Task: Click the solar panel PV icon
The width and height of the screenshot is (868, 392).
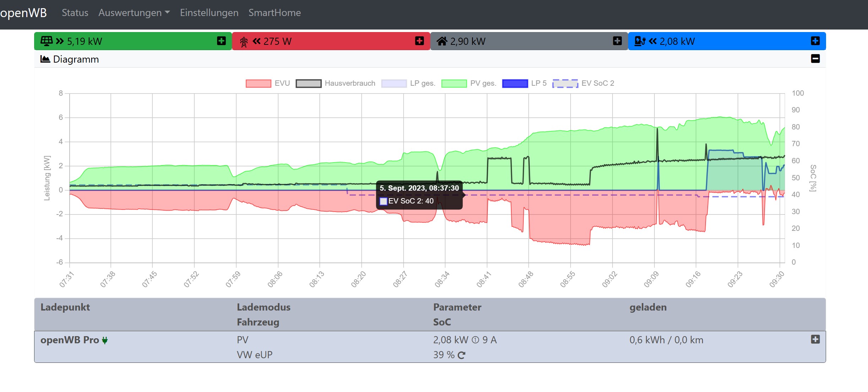Action: coord(47,41)
